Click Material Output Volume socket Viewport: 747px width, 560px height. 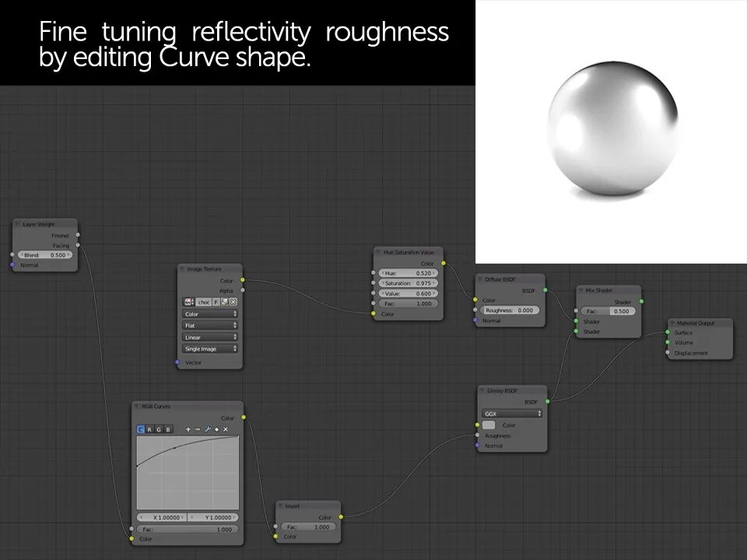coord(668,342)
